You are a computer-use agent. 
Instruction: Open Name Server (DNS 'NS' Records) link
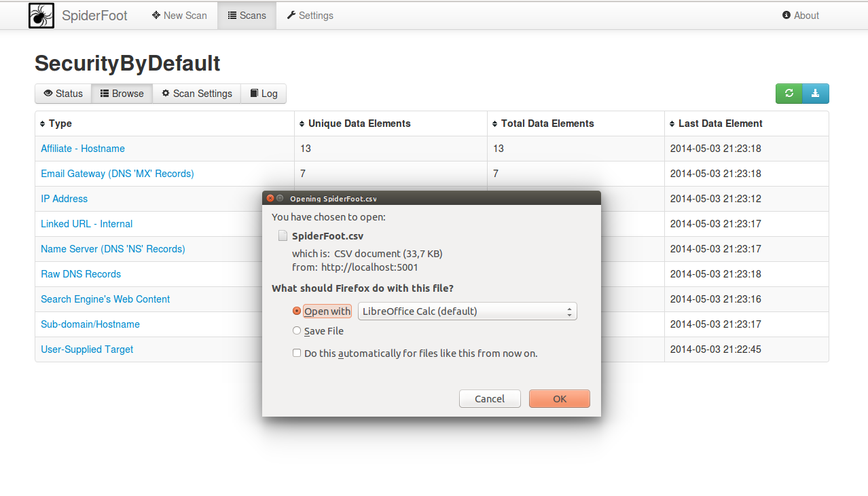[113, 249]
